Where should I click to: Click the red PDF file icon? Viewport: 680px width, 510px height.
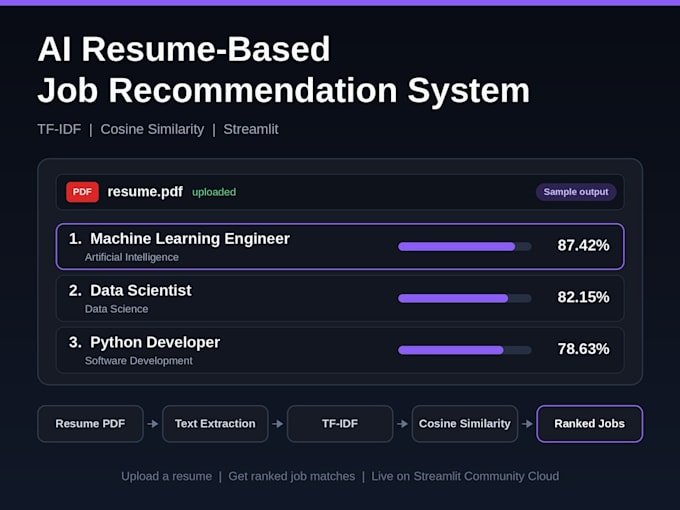coord(82,192)
